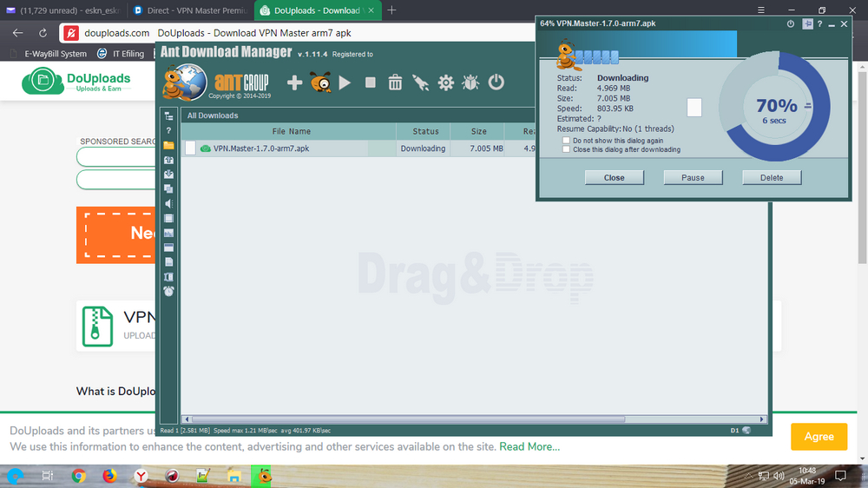Go back with the browser back arrow

click(x=17, y=33)
